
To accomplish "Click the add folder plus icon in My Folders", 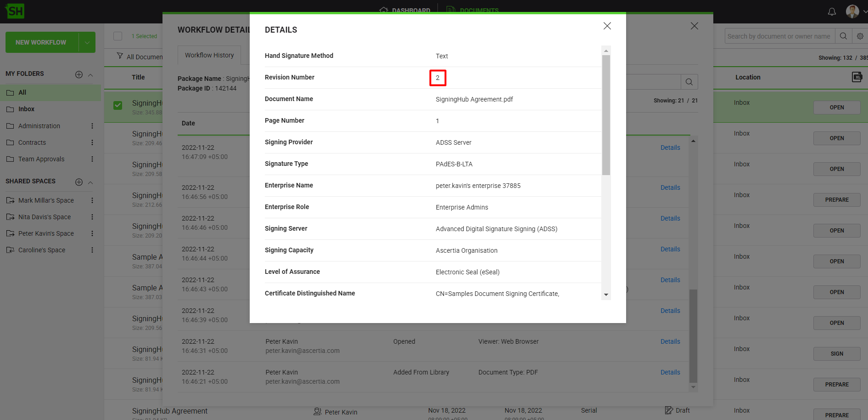I will click(x=79, y=74).
